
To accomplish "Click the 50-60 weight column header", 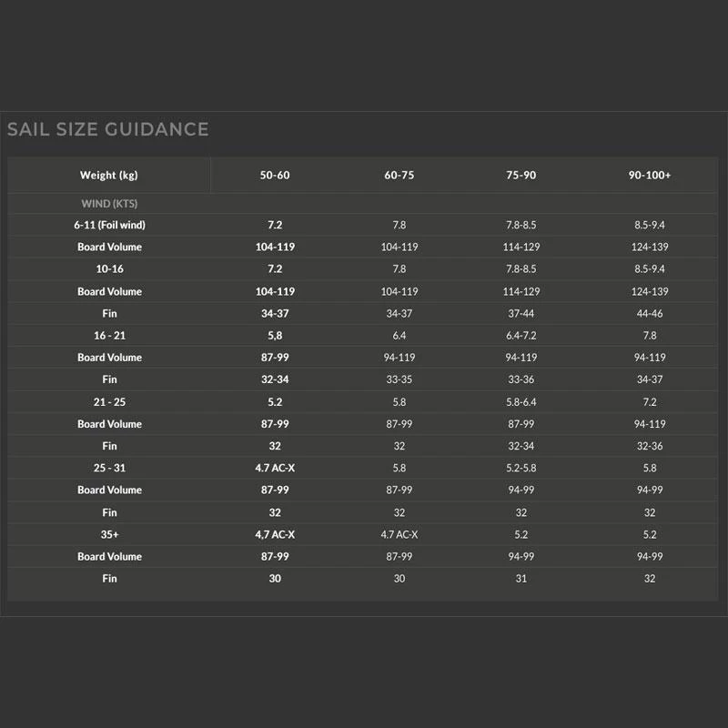I will [x=275, y=175].
